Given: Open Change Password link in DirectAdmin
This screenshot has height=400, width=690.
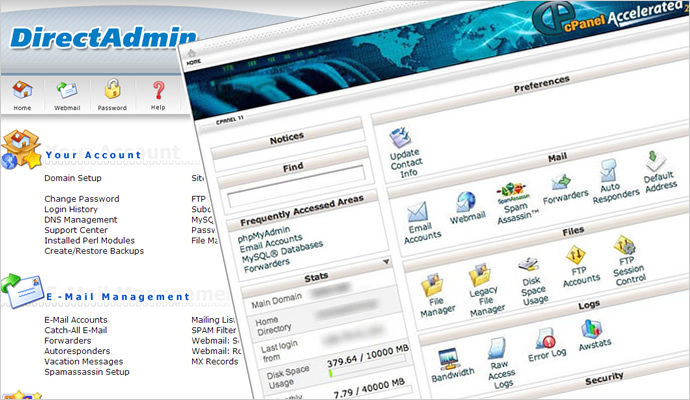Looking at the screenshot, I should [81, 199].
